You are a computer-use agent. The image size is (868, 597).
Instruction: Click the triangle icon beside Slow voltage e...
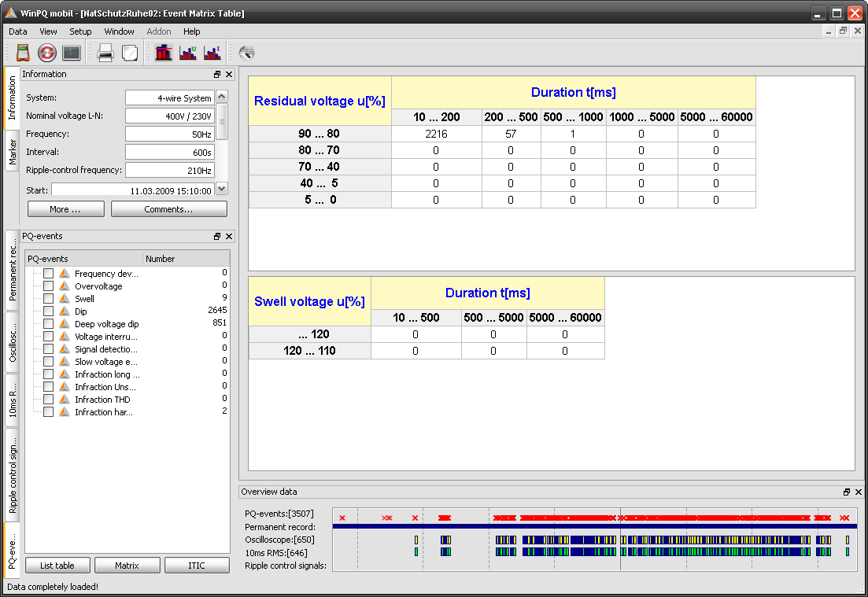65,362
